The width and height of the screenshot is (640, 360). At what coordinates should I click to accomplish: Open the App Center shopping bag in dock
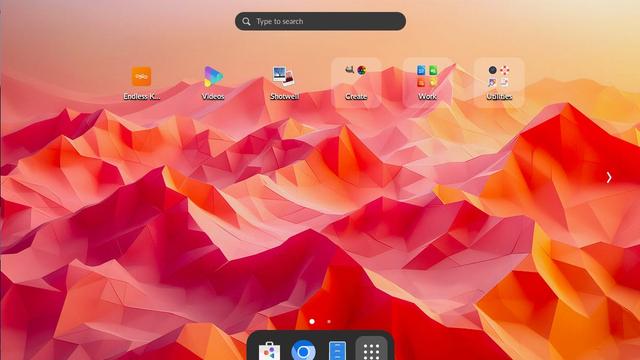tap(269, 351)
